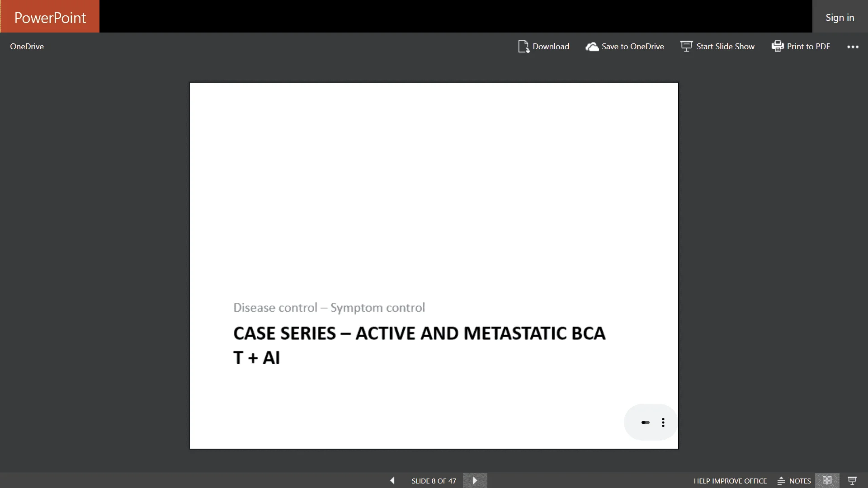The width and height of the screenshot is (868, 488).
Task: Click the three-dot menu on slide
Action: 663,422
